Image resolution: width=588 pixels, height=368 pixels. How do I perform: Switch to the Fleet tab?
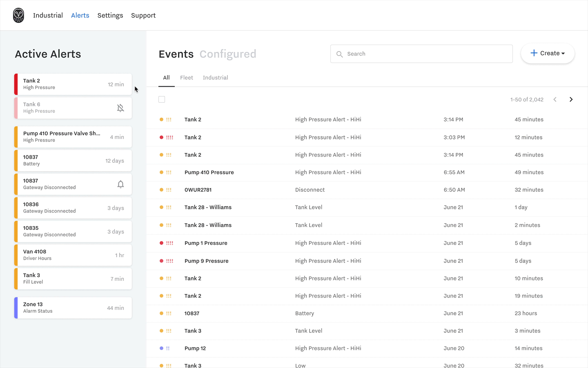coord(187,77)
